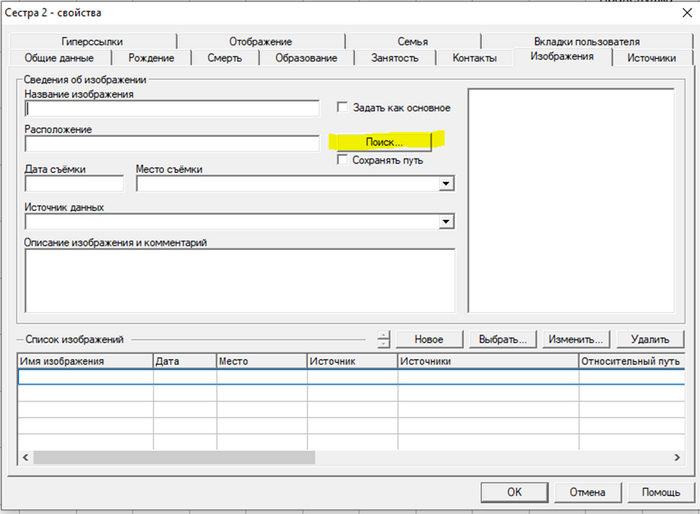700x514 pixels.
Task: Confirm the dialog with OK
Action: pyautogui.click(x=513, y=492)
